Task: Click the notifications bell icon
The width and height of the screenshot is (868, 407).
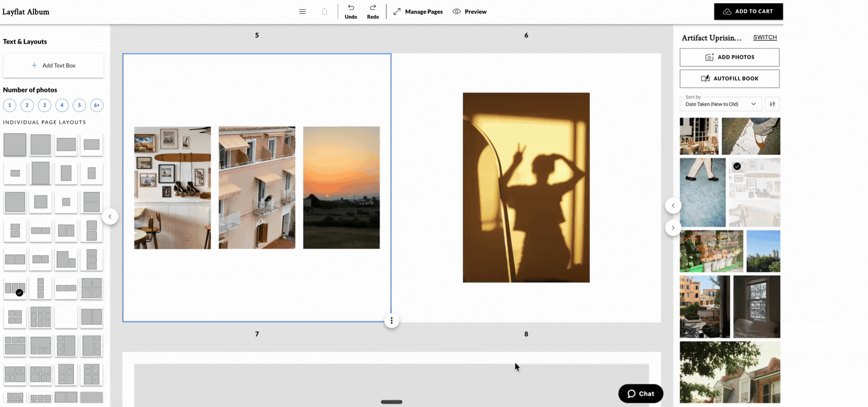Action: coord(324,11)
